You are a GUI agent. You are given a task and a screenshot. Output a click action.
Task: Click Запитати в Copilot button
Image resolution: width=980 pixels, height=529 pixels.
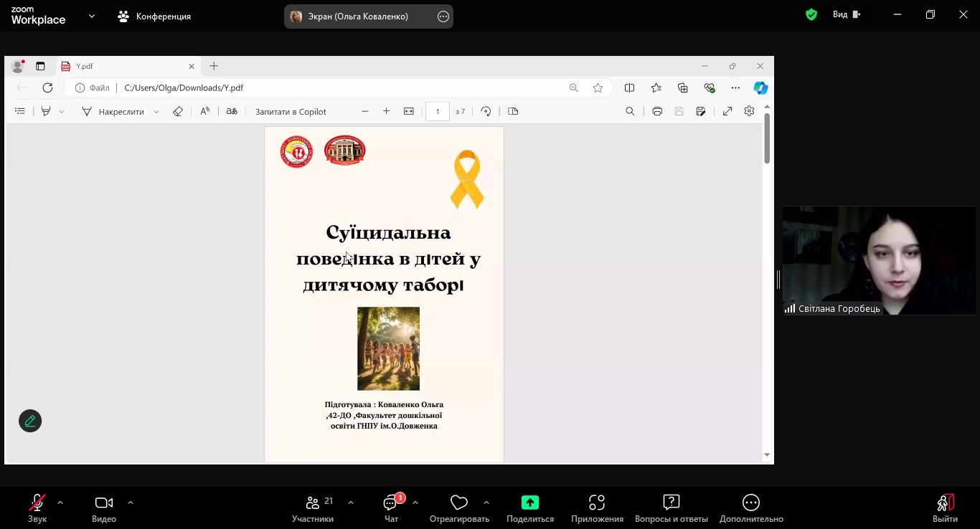pos(291,112)
